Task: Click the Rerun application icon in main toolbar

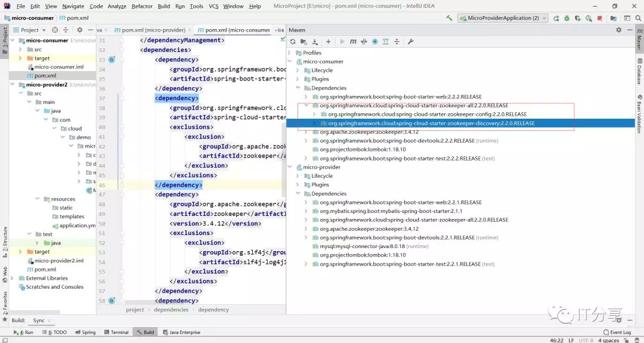Action: pyautogui.click(x=556, y=18)
